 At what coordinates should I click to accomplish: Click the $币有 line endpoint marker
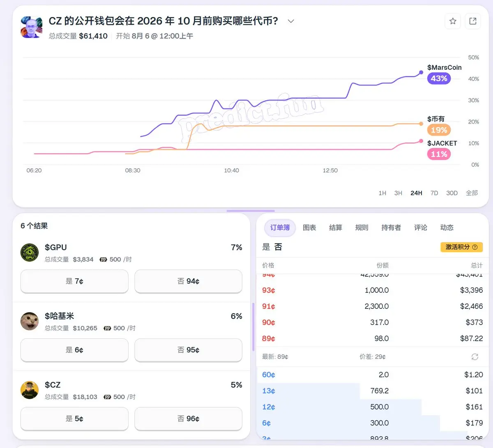coord(421,124)
